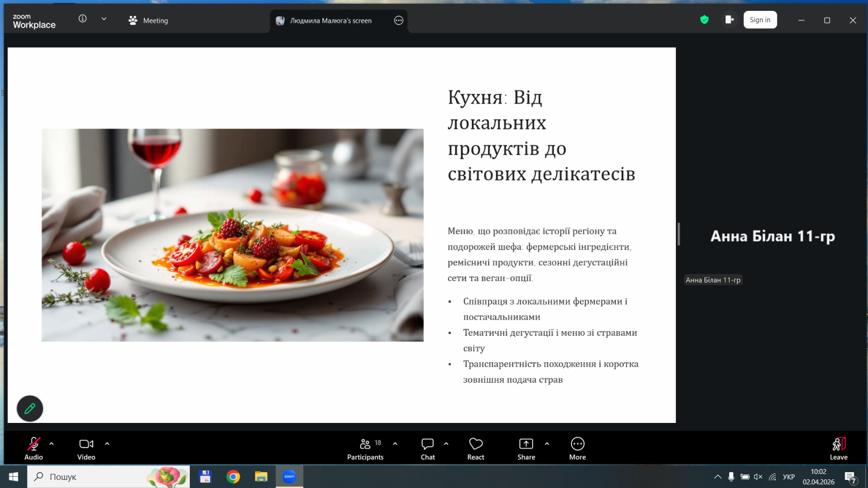Toggle the side panel view icon

(x=729, y=20)
